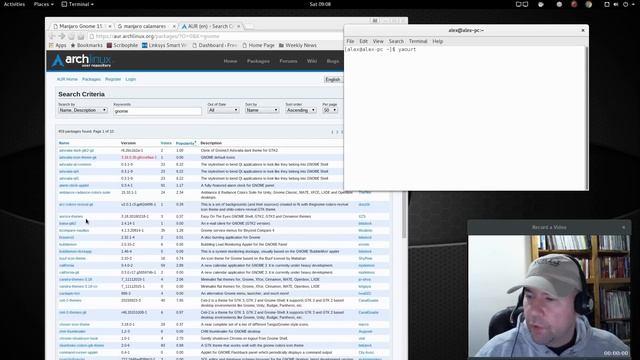Screen dimensions: 640x360
Task: Sort table by Popularity column header
Action: click(x=185, y=143)
